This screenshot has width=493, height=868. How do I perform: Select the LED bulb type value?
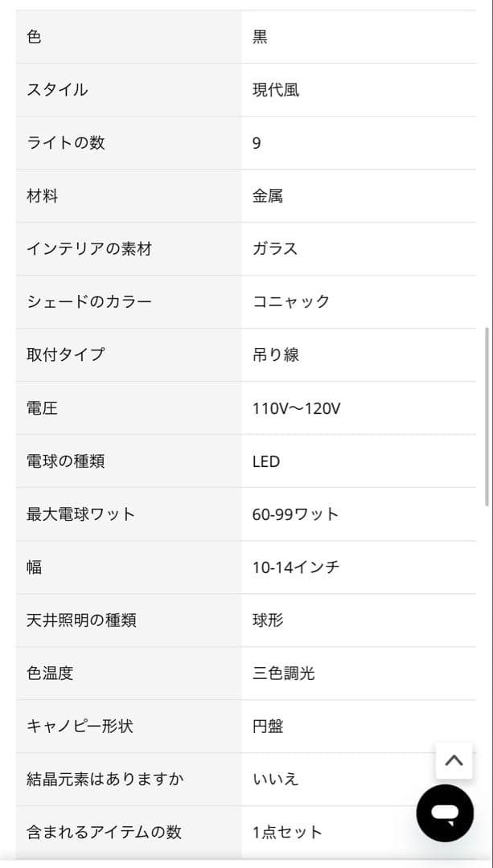coord(268,461)
